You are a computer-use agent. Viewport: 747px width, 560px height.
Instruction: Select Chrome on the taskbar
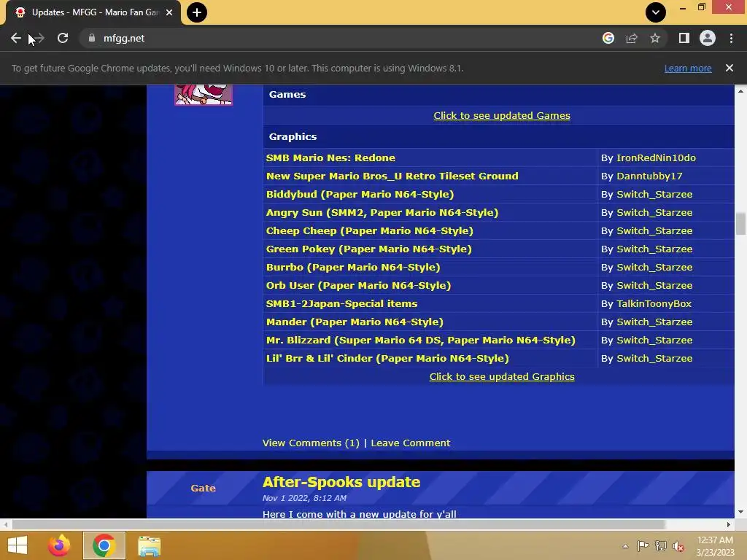(104, 545)
